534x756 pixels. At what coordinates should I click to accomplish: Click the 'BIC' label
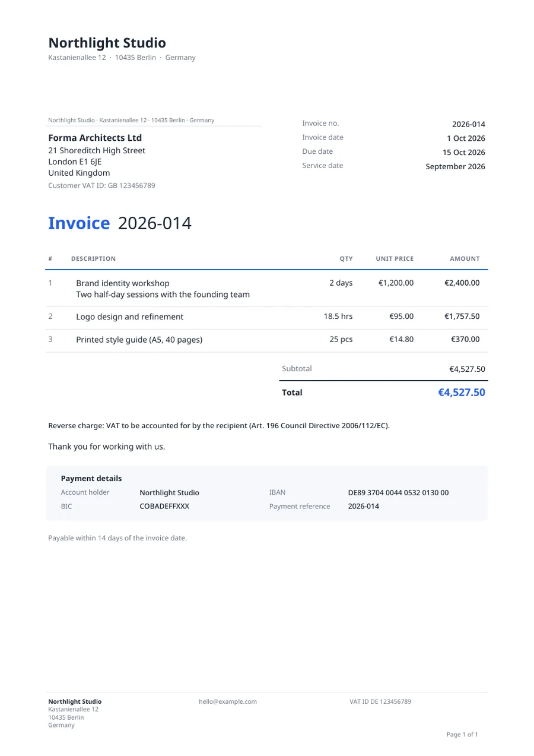click(x=66, y=507)
